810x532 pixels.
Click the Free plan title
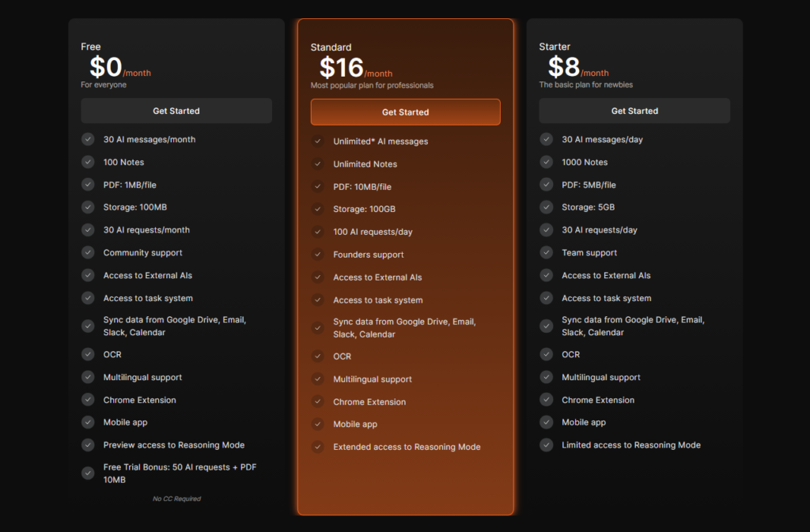[x=91, y=47]
